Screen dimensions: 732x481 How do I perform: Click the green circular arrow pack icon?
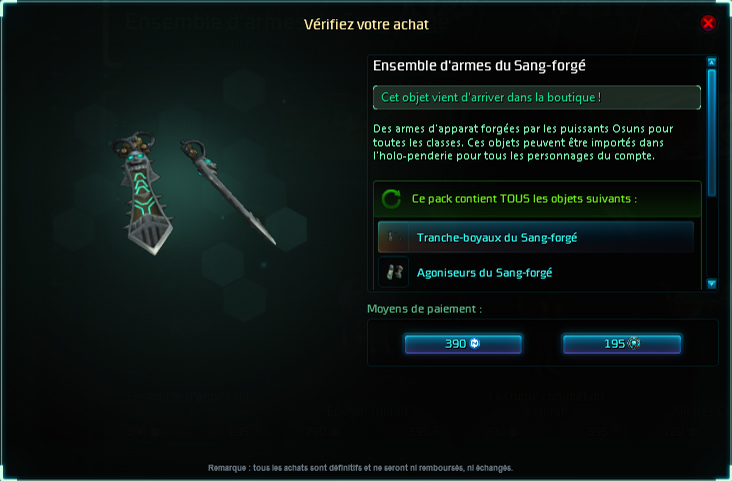pyautogui.click(x=391, y=199)
